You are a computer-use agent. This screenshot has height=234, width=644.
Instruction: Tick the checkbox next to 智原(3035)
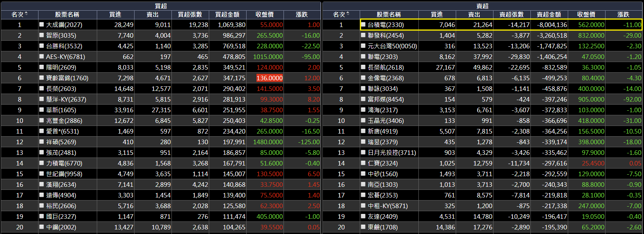tap(42, 35)
